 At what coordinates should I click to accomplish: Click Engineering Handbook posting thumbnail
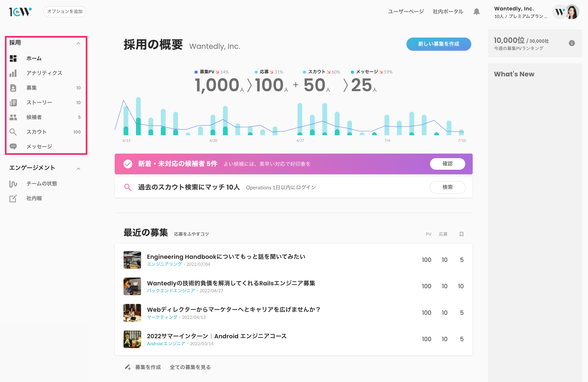132,260
